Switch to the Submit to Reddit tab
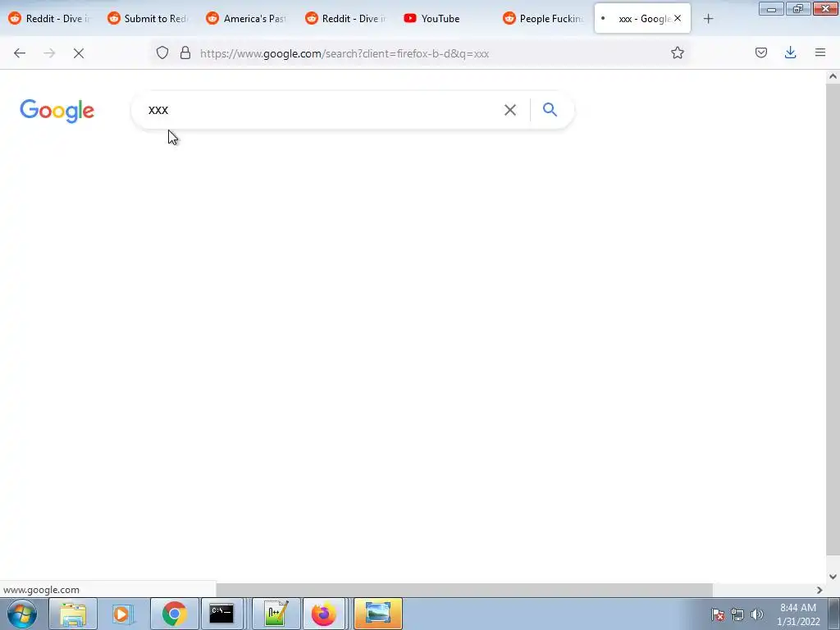Viewport: 840px width, 630px height. click(148, 19)
